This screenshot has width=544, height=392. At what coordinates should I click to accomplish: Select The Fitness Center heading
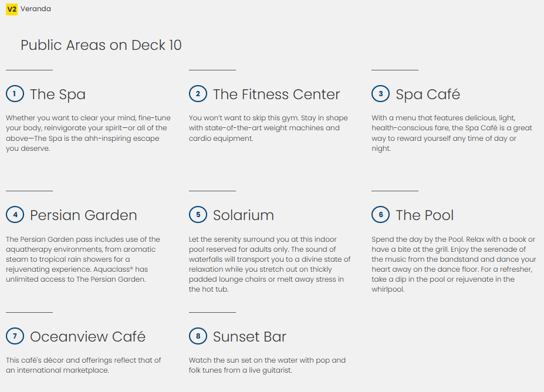pos(276,94)
